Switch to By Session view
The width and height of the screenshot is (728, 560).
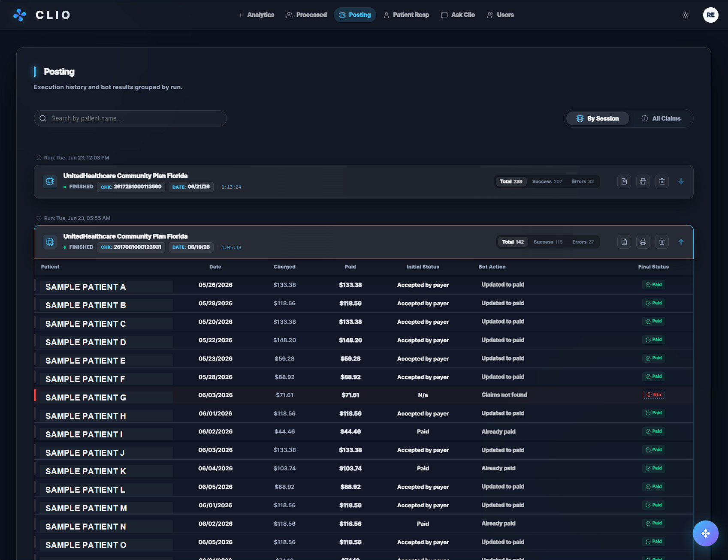(598, 118)
